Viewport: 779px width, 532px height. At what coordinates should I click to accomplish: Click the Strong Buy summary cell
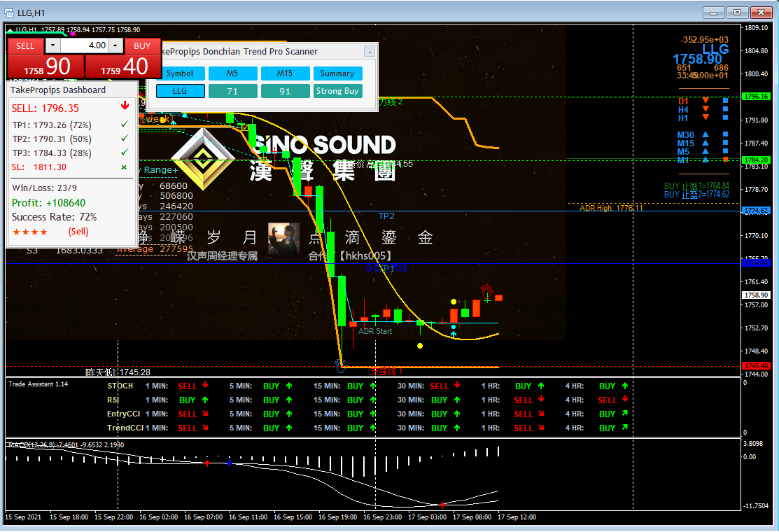coord(337,91)
